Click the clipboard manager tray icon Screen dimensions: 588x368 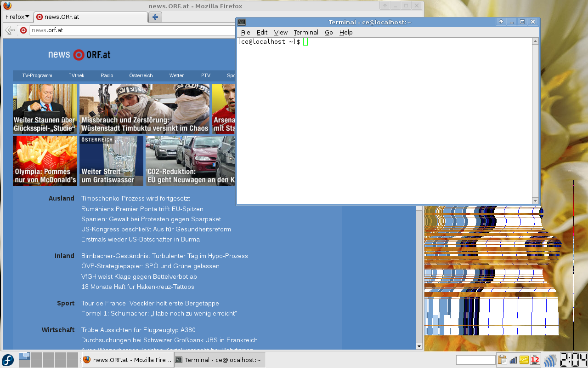502,360
